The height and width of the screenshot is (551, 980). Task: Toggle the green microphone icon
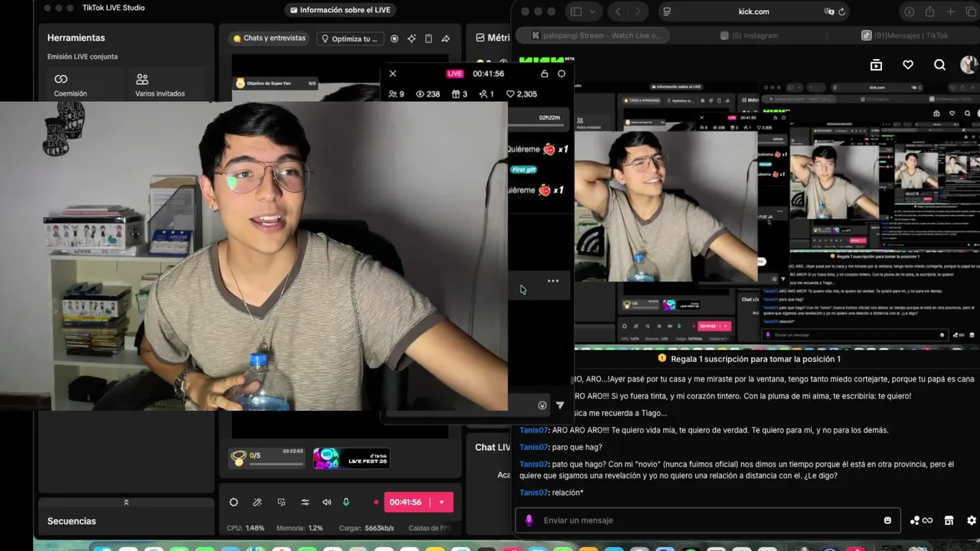coord(346,502)
